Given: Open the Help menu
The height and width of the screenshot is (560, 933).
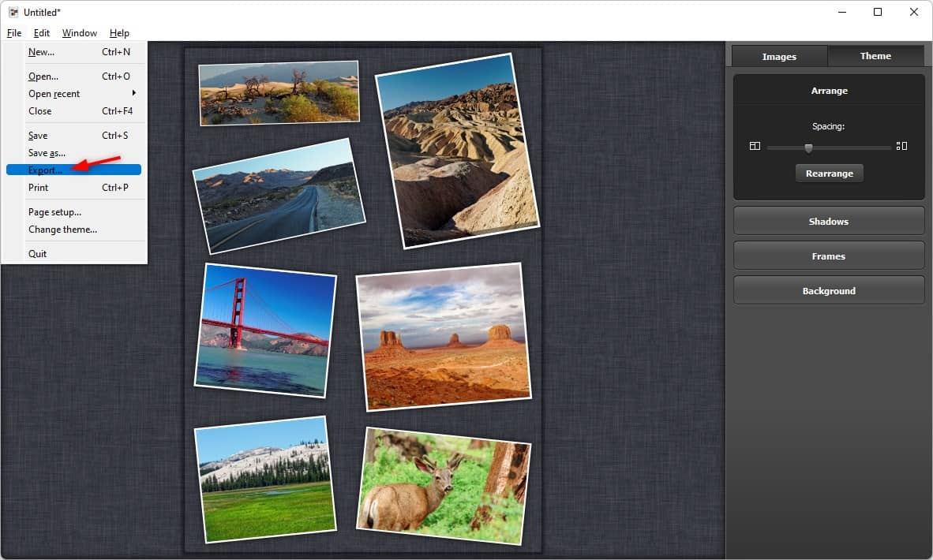Looking at the screenshot, I should (119, 33).
